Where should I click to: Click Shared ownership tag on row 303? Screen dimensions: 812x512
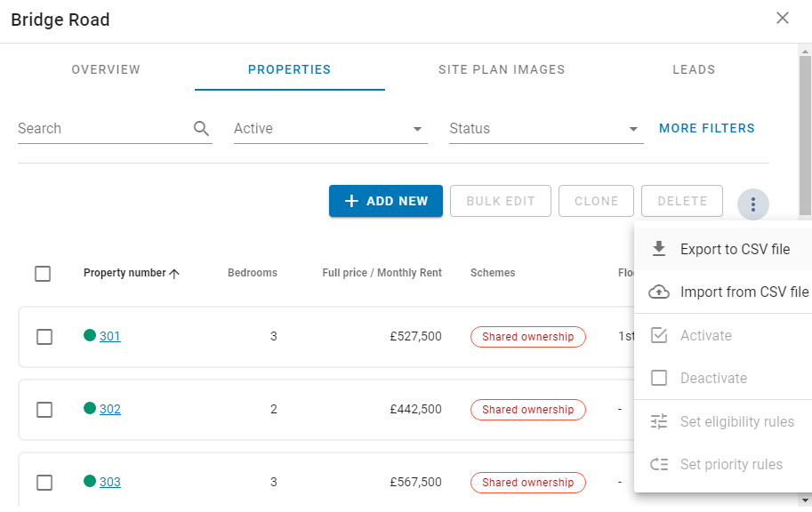tap(528, 483)
